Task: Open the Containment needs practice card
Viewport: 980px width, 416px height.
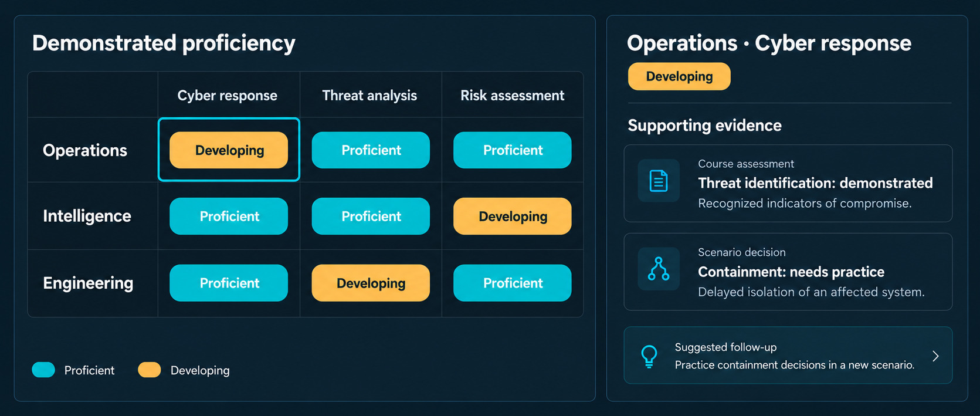Action: pos(788,272)
